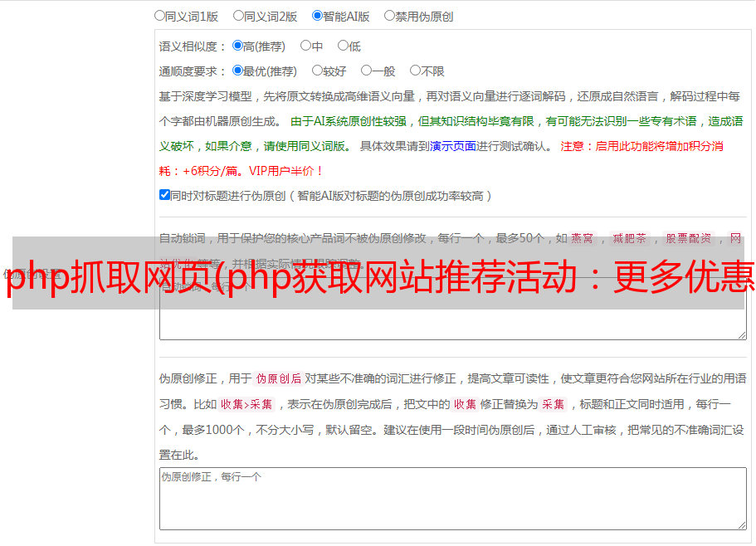Image resolution: width=756 pixels, height=546 pixels.
Task: Set 语义相似度 to 中
Action: (x=305, y=46)
